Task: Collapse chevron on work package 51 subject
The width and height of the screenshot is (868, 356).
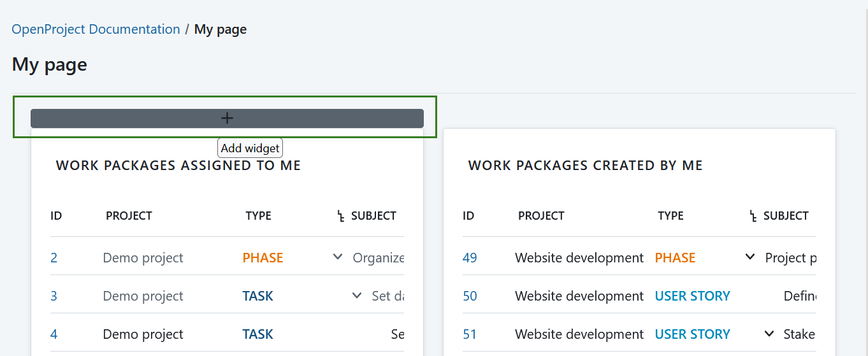Action: 769,334
